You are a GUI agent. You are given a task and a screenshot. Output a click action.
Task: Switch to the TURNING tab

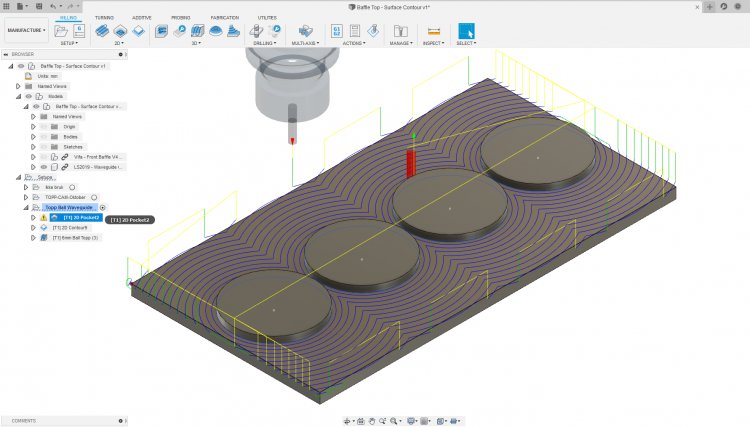tap(104, 18)
